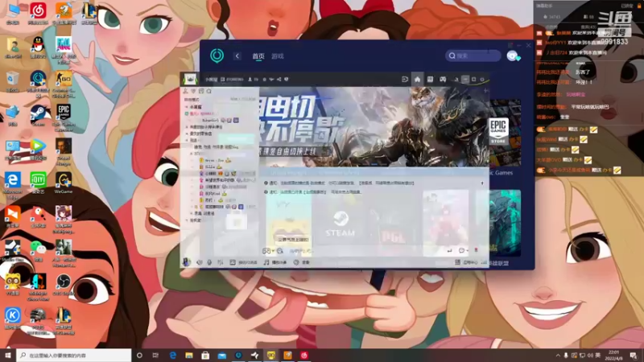Open the notification center on the taskbar
The image size is (644, 362).
tap(634, 355)
